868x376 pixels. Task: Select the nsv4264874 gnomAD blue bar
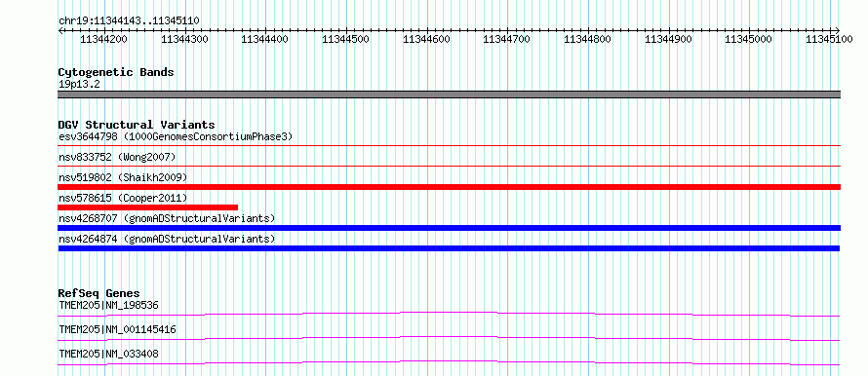tap(449, 248)
